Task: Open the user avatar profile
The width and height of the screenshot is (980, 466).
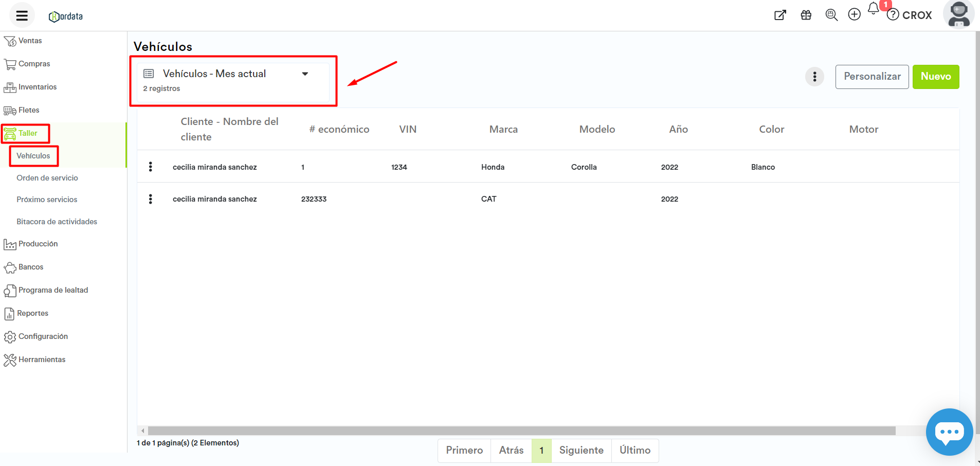Action: click(x=958, y=14)
